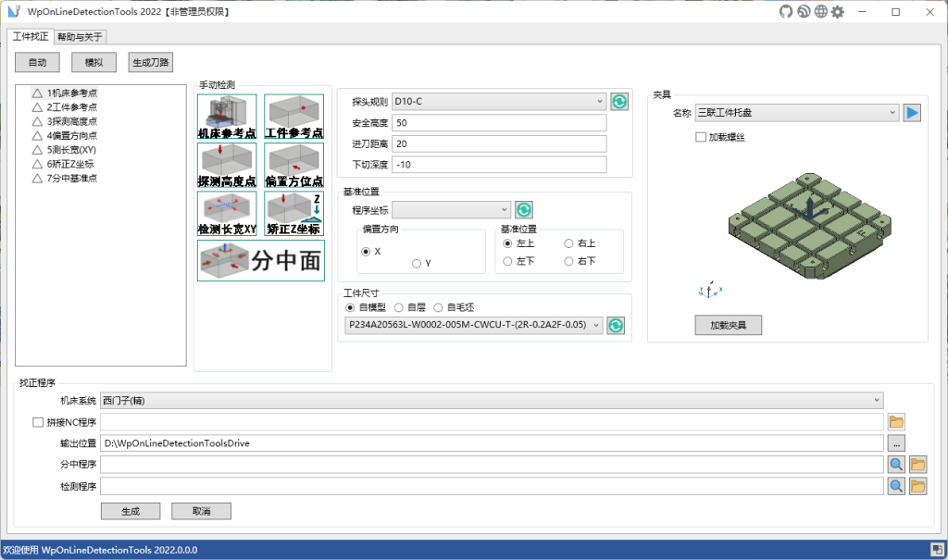Click the blue play arrow next to fixture name
Screen dimensions: 948x560
(x=912, y=113)
